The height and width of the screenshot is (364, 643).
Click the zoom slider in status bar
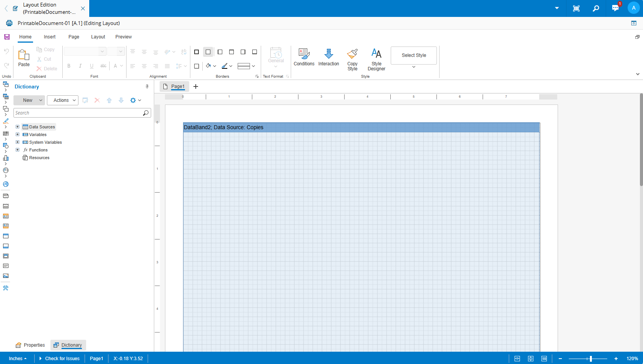590,359
